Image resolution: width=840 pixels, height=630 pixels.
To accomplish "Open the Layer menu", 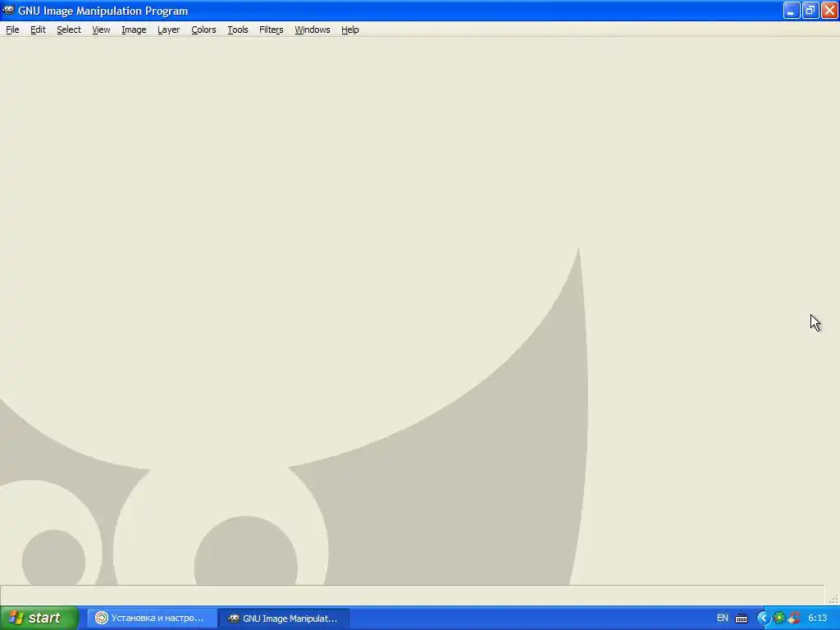I will coord(168,30).
